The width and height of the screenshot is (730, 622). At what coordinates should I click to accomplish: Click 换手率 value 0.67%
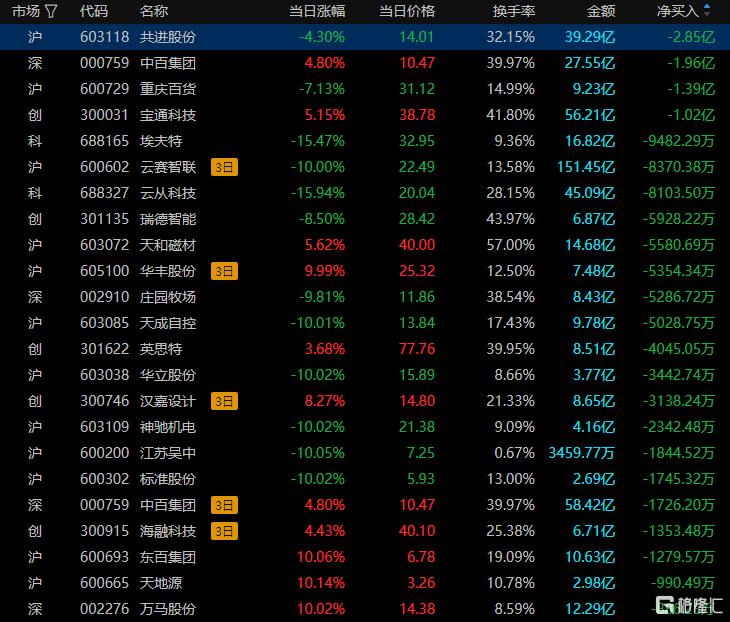click(x=514, y=453)
